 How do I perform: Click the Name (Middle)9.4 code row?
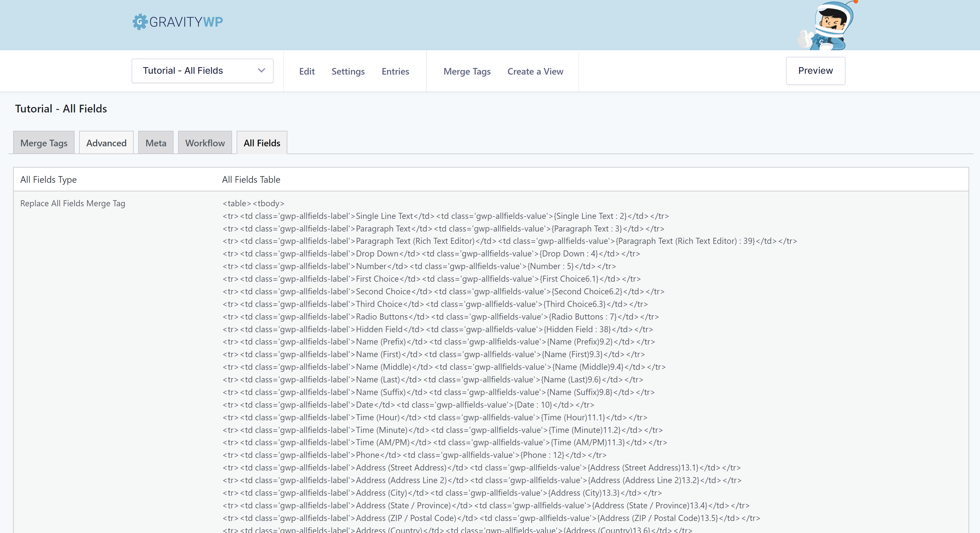pos(444,367)
